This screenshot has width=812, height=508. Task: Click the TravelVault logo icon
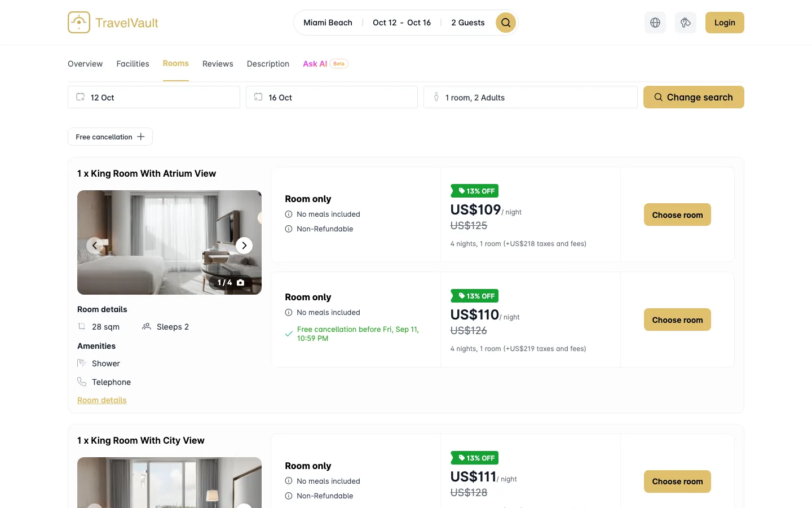coord(79,23)
